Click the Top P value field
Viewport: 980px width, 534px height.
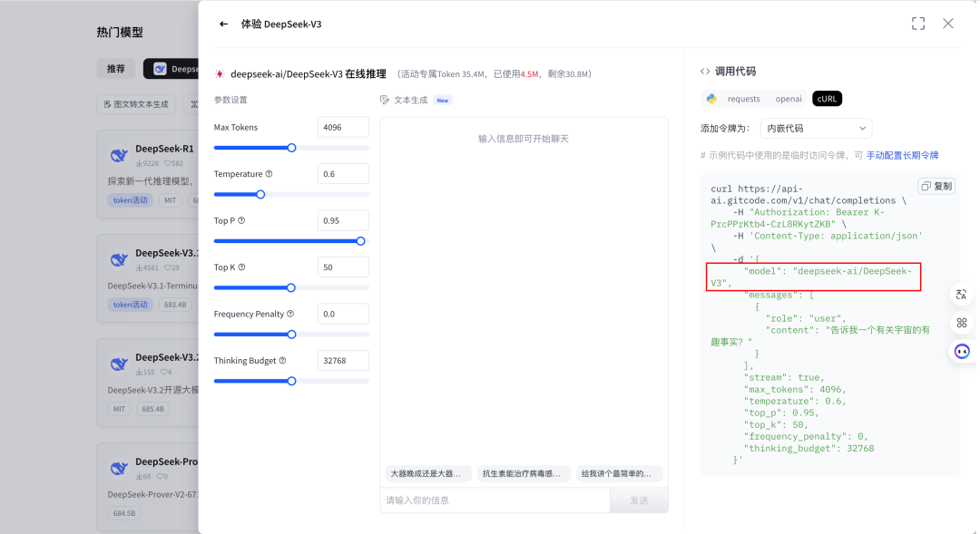(343, 220)
